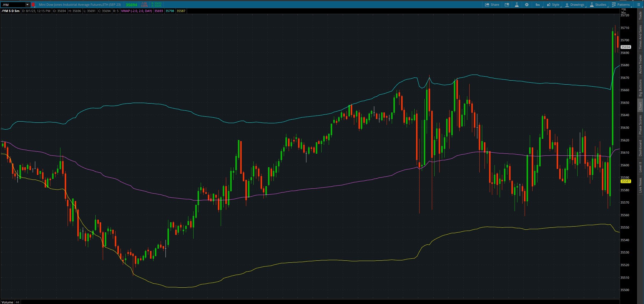
Task: Click the white 35694 price bubble on axis
Action: 626,47
